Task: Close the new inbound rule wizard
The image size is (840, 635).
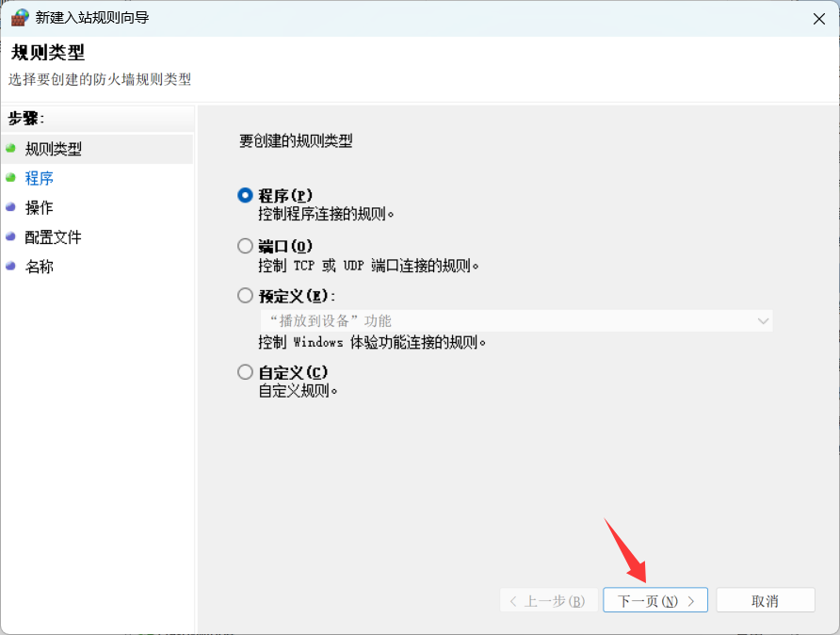Action: [818, 17]
